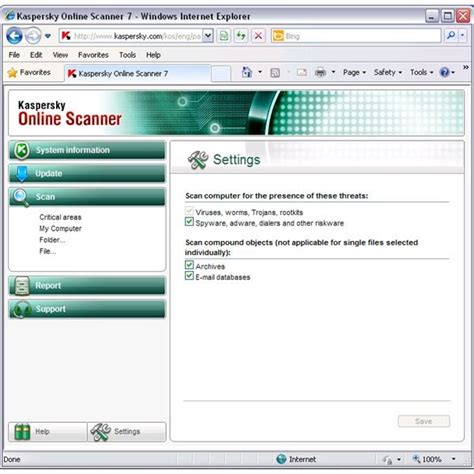Screen dimensions: 474x474
Task: Click the Support headset icon
Action: 21,309
